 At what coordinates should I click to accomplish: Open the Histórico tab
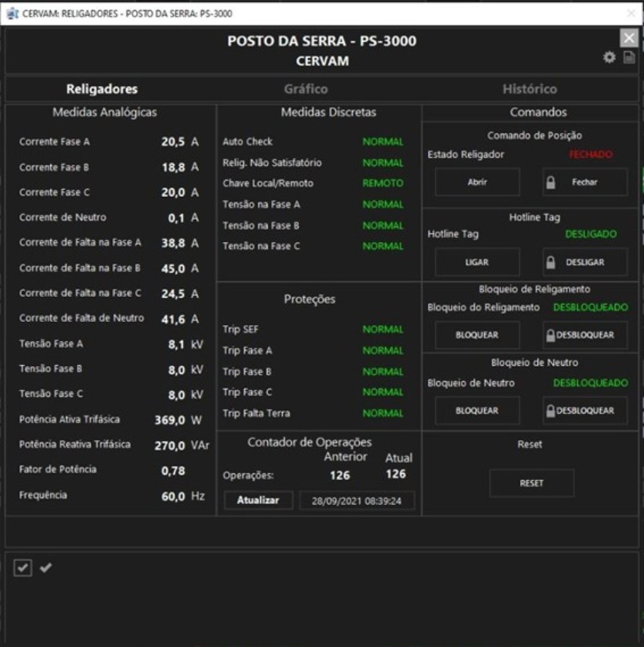tap(529, 89)
